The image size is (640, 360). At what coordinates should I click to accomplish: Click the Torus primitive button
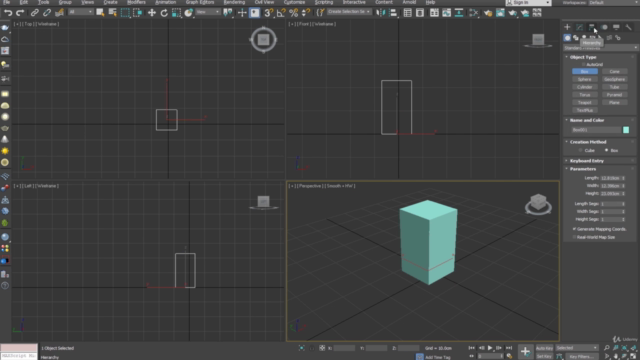click(584, 95)
